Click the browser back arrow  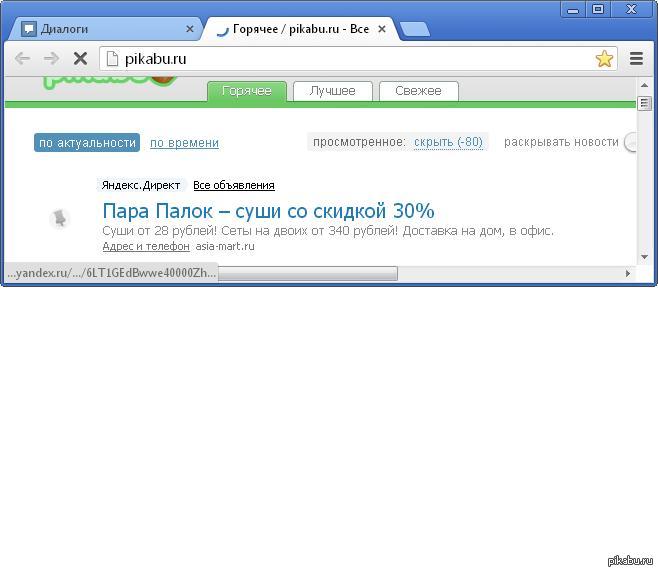[22, 59]
